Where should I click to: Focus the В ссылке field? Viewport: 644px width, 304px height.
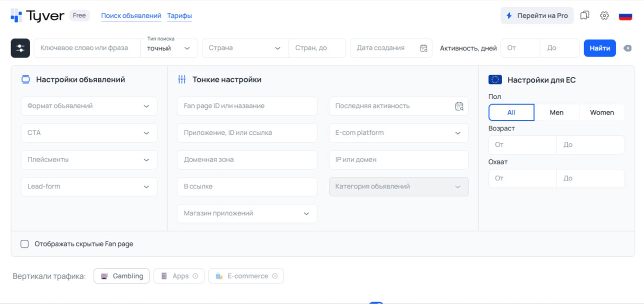[247, 187]
